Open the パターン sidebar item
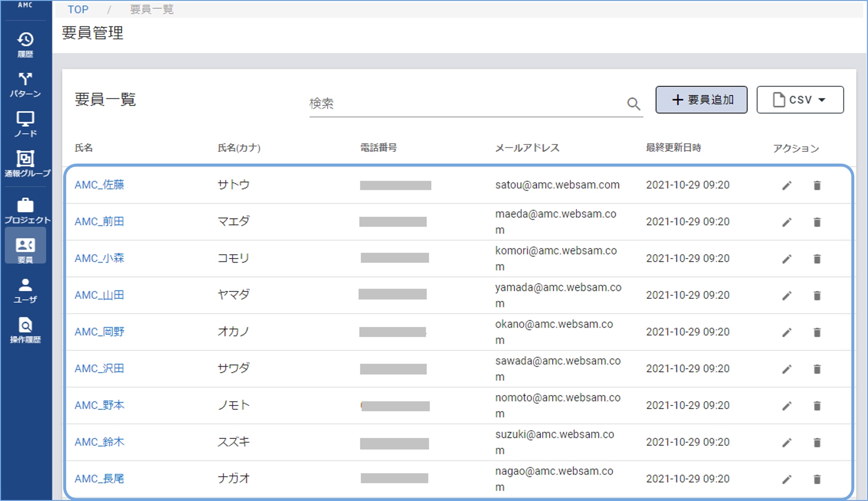 coord(25,85)
